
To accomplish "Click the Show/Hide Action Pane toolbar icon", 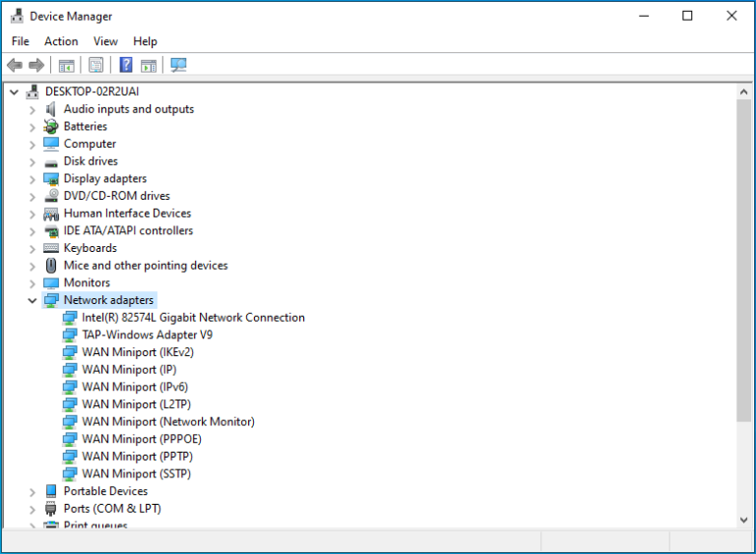I will (149, 65).
